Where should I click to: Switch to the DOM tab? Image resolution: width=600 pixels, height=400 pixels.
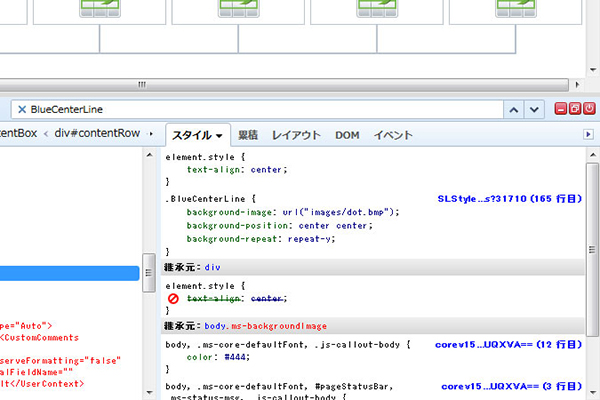click(x=347, y=135)
